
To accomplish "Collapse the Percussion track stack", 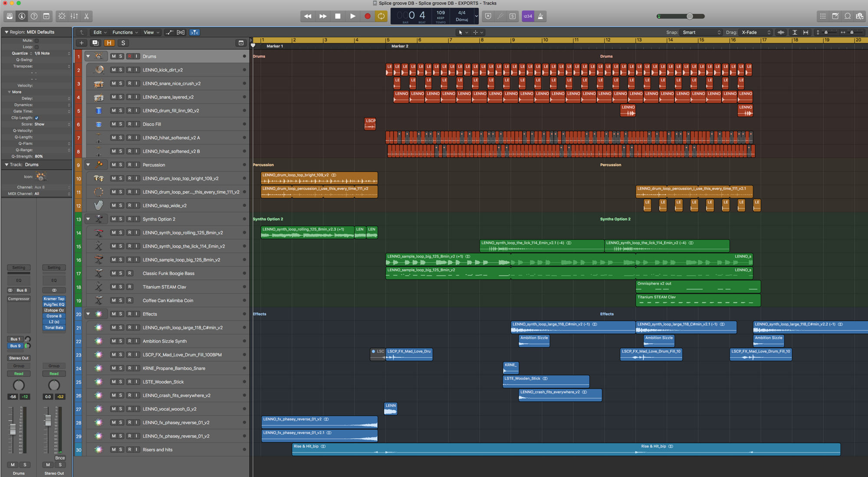I will 88,165.
